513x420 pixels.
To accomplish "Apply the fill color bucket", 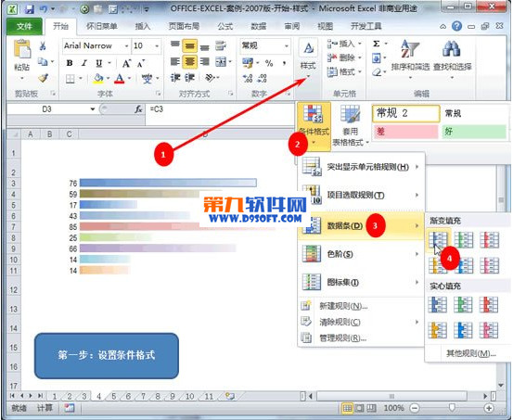I will [98, 79].
